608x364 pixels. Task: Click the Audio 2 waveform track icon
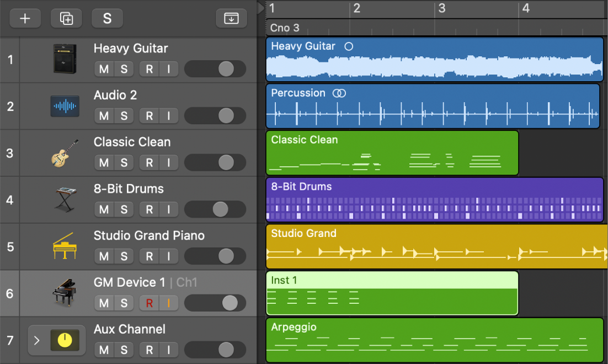(65, 106)
